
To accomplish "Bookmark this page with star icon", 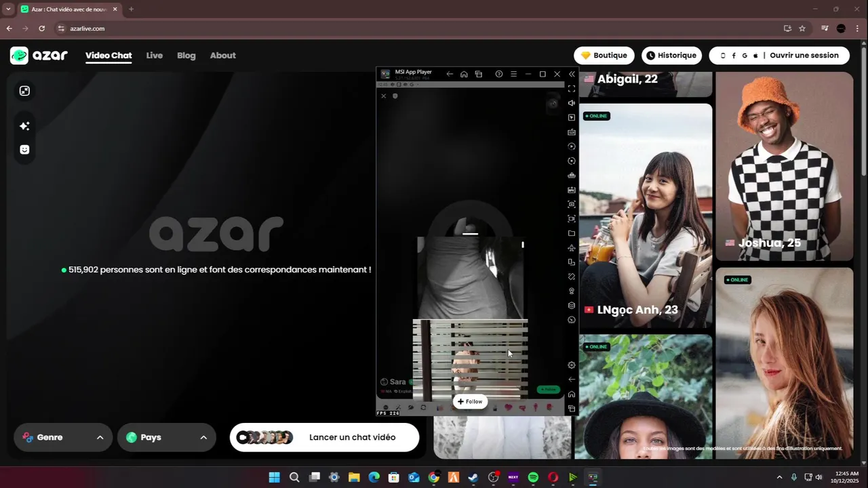I will tap(802, 28).
